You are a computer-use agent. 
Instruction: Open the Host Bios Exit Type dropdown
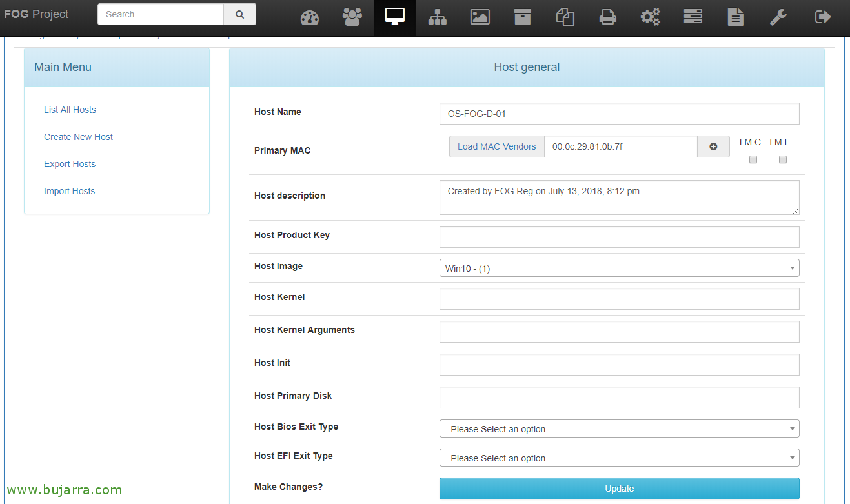[620, 428]
